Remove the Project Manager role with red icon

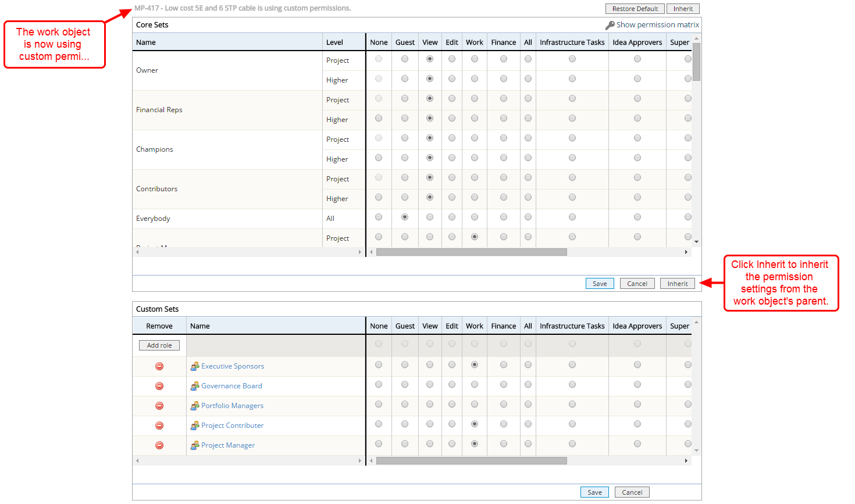click(x=159, y=445)
